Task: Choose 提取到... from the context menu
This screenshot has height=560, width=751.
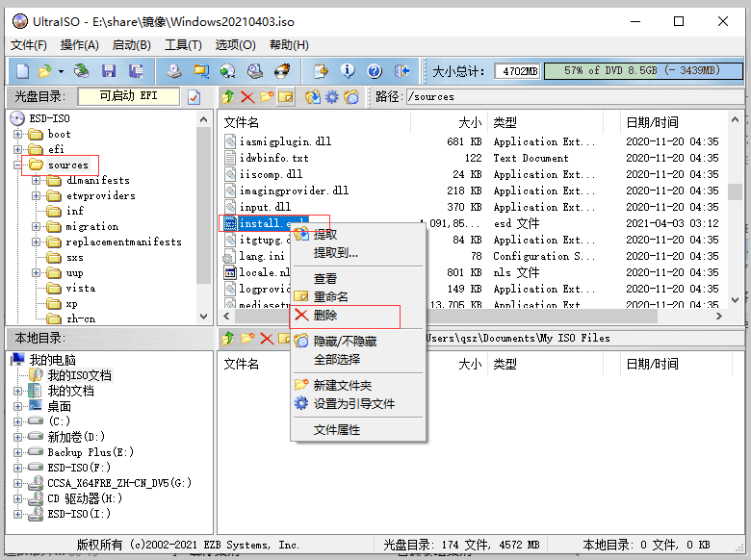Action: coord(358,253)
